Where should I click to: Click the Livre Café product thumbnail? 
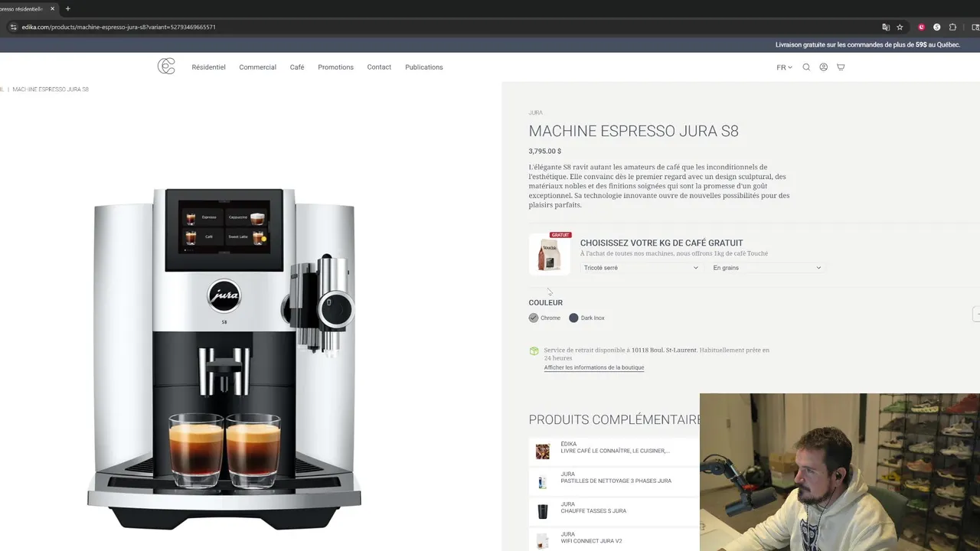pos(543,452)
